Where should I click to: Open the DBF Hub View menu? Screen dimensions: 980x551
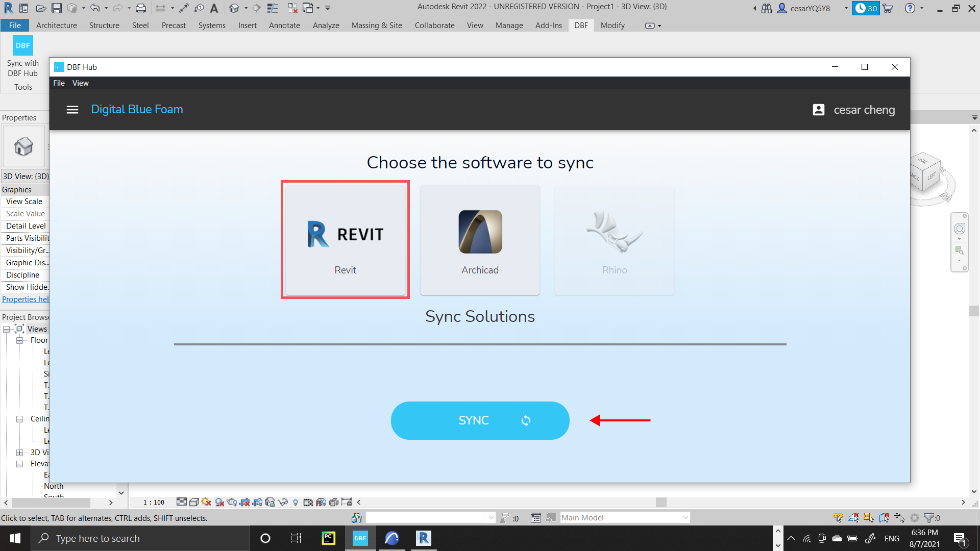(x=81, y=83)
